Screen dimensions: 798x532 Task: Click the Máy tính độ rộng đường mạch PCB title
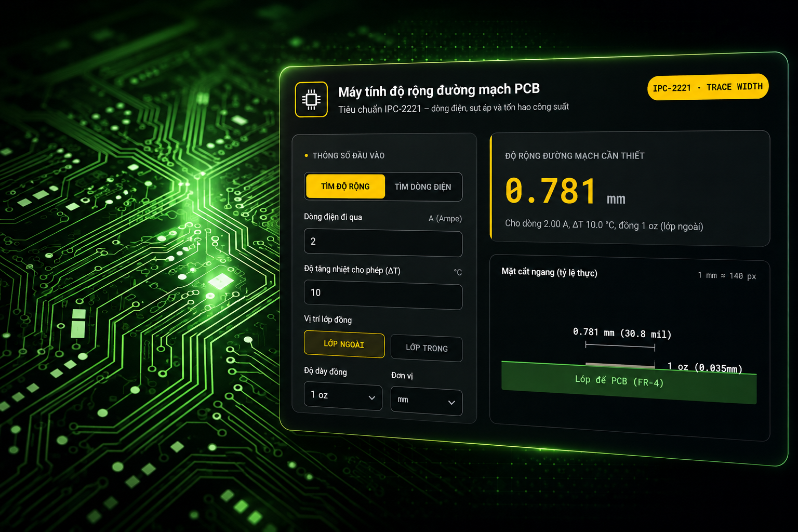439,90
